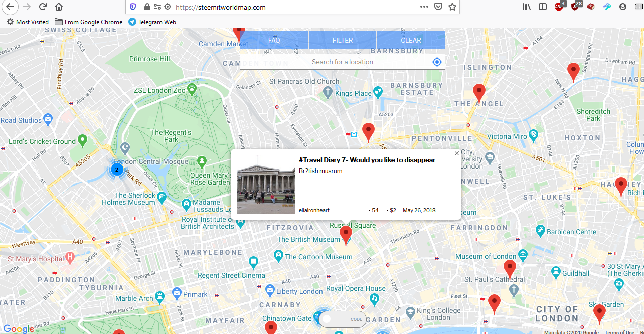Viewport: 644px width, 334px height.
Task: Click Regent Street Cinema marker icon
Action: 254,261
